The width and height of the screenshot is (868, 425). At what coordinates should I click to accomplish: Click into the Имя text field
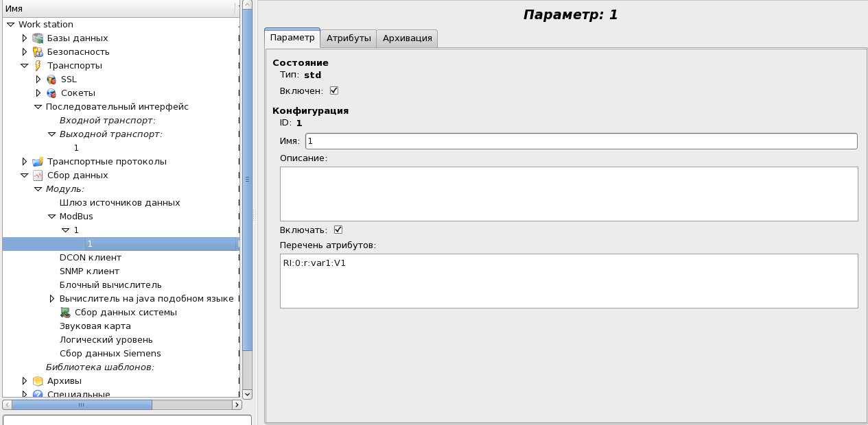pyautogui.click(x=580, y=141)
